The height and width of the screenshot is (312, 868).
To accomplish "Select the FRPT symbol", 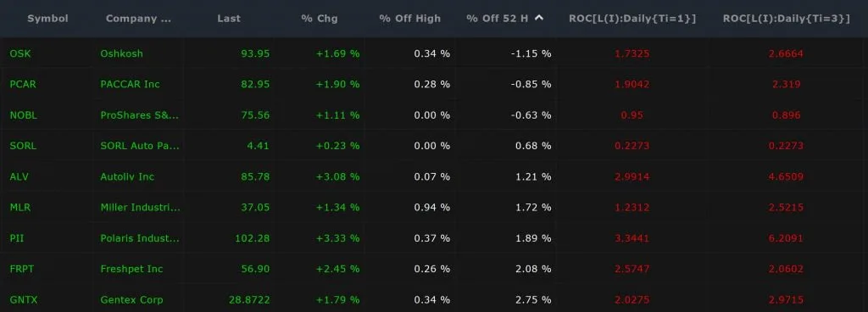I will (x=22, y=269).
